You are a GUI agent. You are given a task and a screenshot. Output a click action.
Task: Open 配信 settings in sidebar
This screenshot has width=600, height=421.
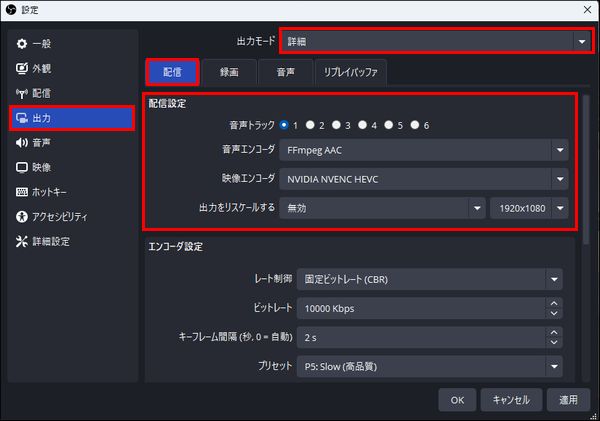coord(72,93)
